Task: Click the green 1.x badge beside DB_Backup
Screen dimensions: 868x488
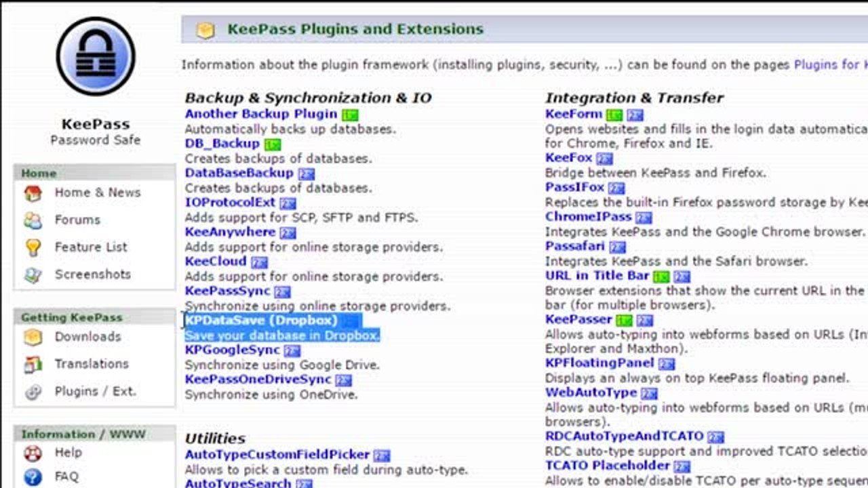Action: [273, 144]
